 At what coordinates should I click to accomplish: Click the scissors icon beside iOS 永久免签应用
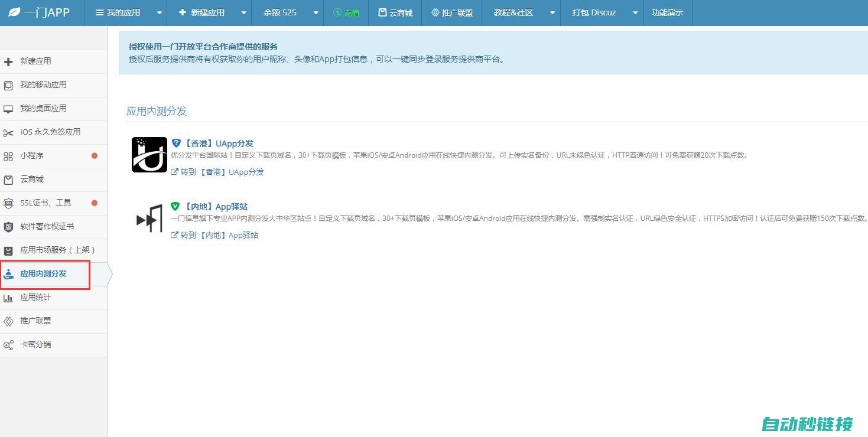pyautogui.click(x=8, y=133)
